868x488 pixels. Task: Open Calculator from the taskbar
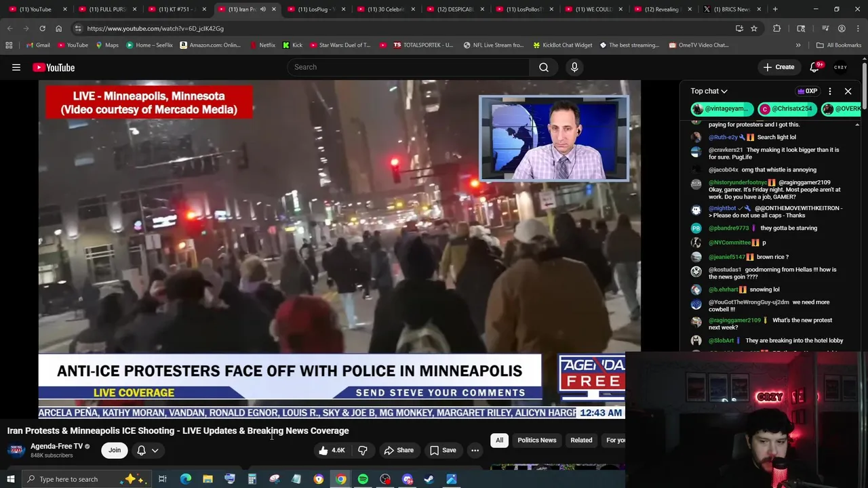pyautogui.click(x=252, y=479)
